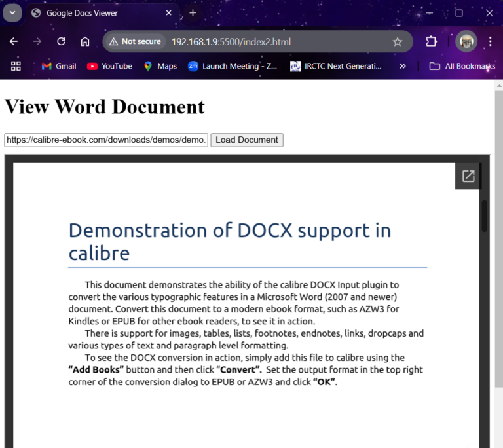503x448 pixels.
Task: Go forward to next page
Action: 37,41
